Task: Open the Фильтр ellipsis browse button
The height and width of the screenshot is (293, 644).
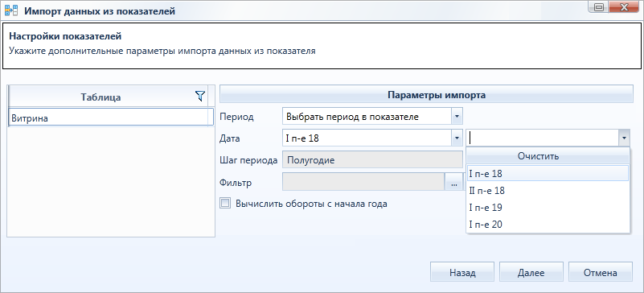Action: 453,182
